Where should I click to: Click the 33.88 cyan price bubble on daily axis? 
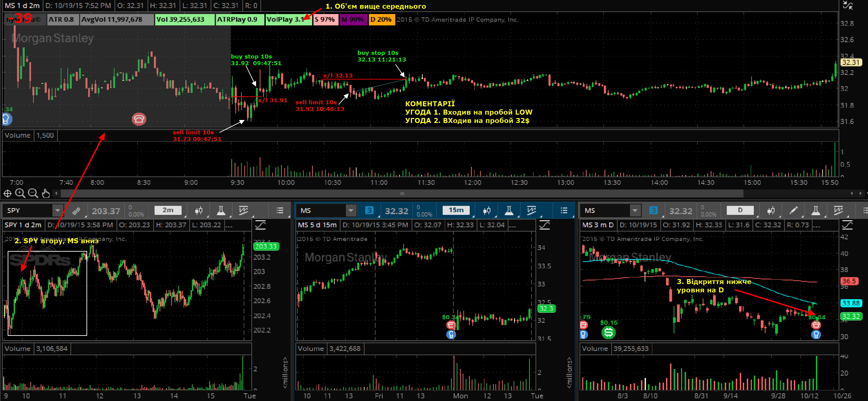(x=851, y=303)
